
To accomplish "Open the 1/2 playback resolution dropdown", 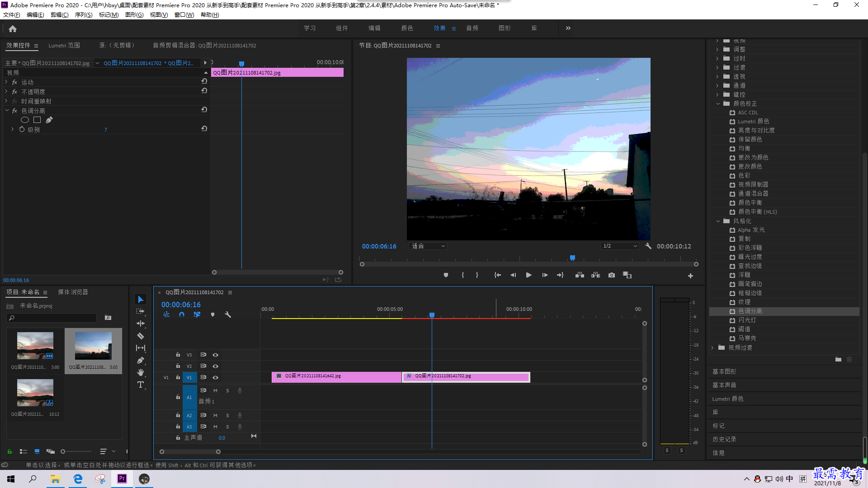I will tap(620, 246).
